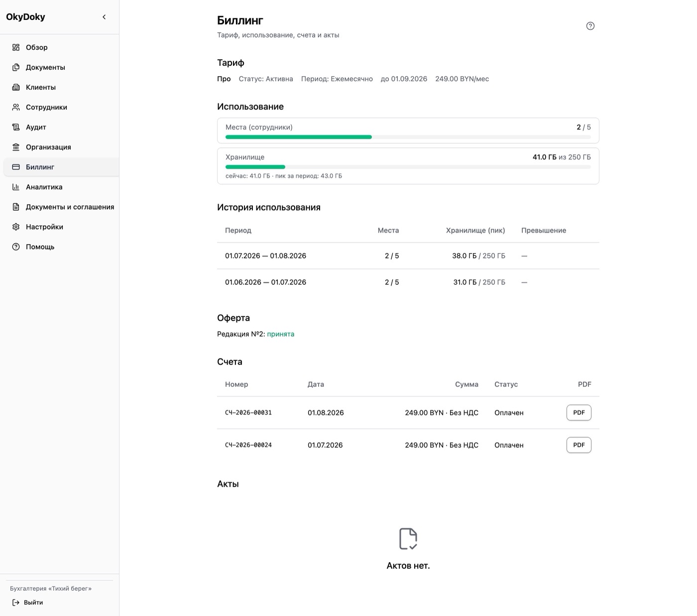Open the принята offer link

[280, 334]
